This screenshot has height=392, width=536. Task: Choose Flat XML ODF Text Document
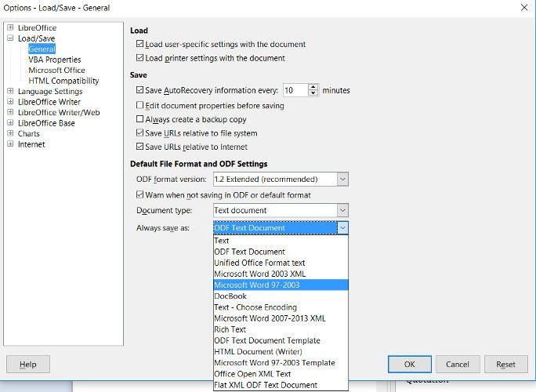[x=281, y=385]
